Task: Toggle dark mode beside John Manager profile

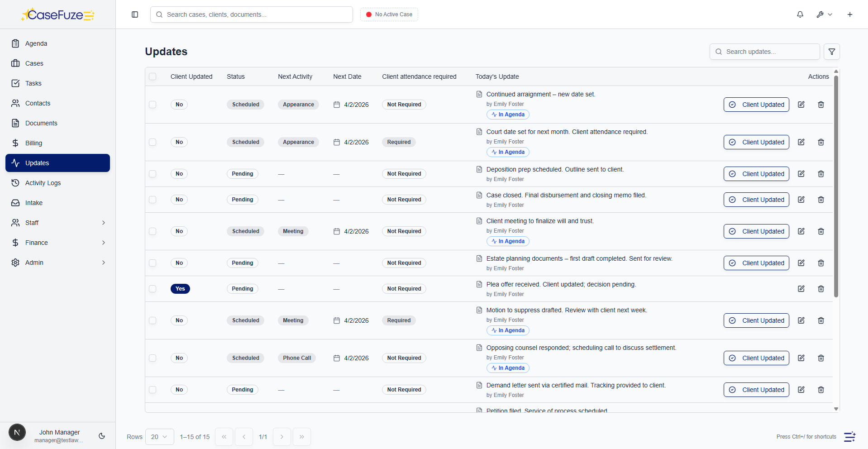Action: tap(101, 436)
